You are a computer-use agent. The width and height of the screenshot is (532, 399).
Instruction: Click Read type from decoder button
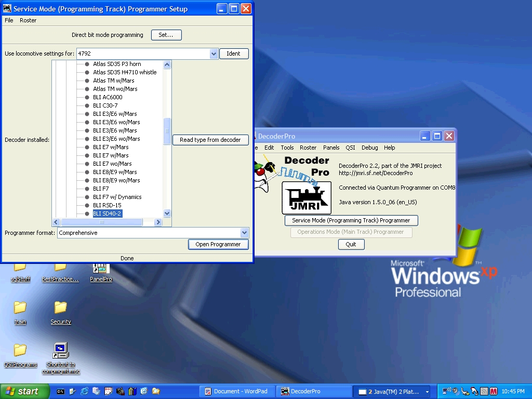point(210,140)
